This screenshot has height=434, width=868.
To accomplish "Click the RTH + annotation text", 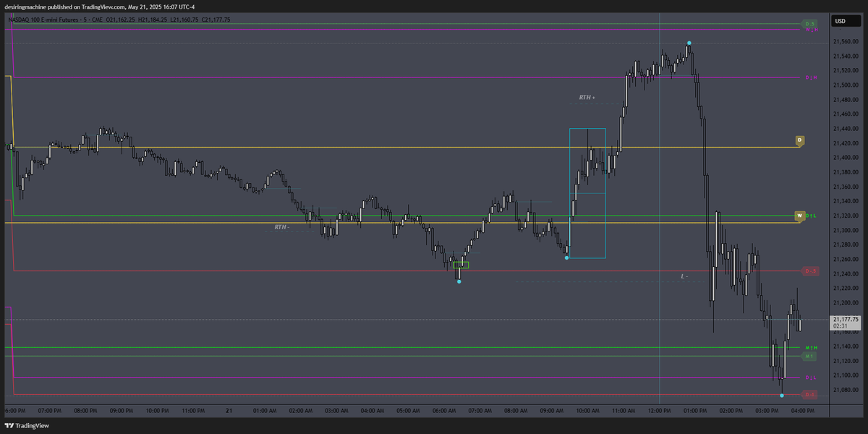I will pos(587,97).
